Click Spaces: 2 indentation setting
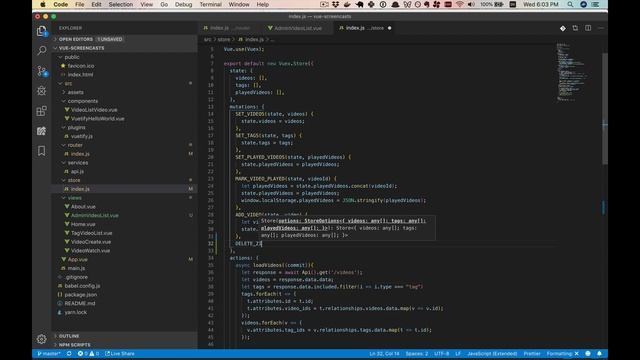This screenshot has height=360, width=640. (x=417, y=353)
